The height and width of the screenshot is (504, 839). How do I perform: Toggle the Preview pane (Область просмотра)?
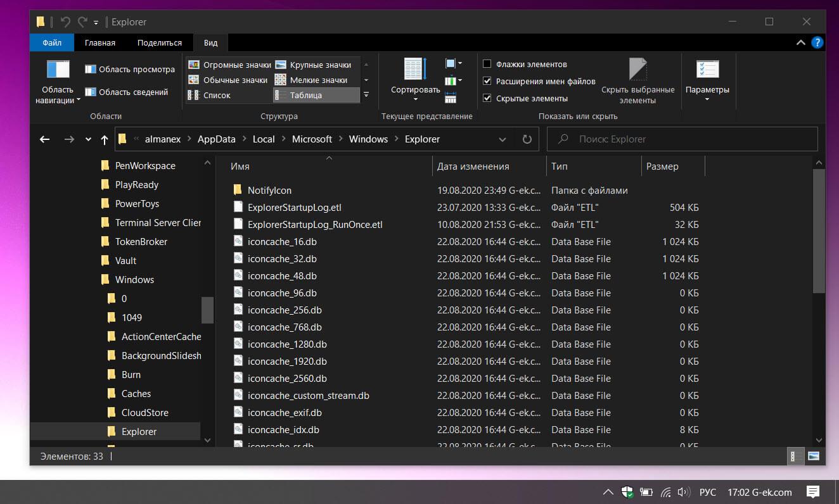130,69
